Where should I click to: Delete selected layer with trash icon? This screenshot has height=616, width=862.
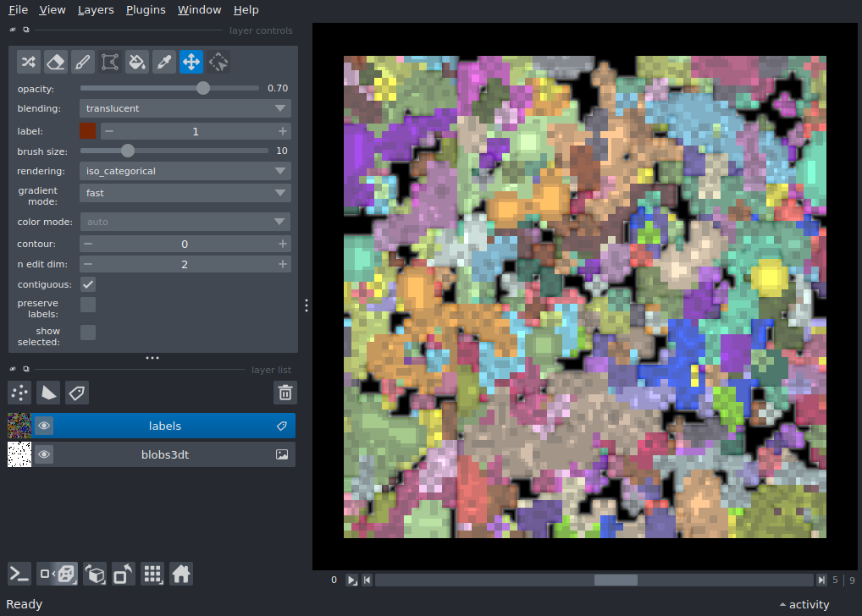coord(285,393)
